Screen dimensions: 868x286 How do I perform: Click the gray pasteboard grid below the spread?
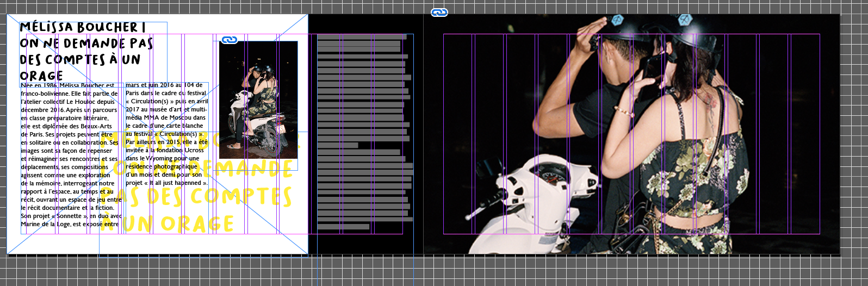tap(435, 272)
